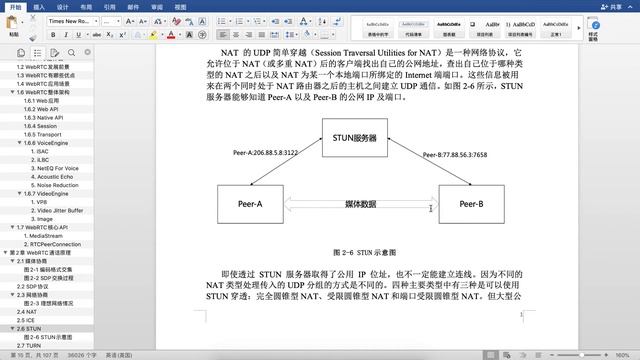The width and height of the screenshot is (640, 360).
Task: Click the Format Painter brush icon
Action: pyautogui.click(x=33, y=38)
